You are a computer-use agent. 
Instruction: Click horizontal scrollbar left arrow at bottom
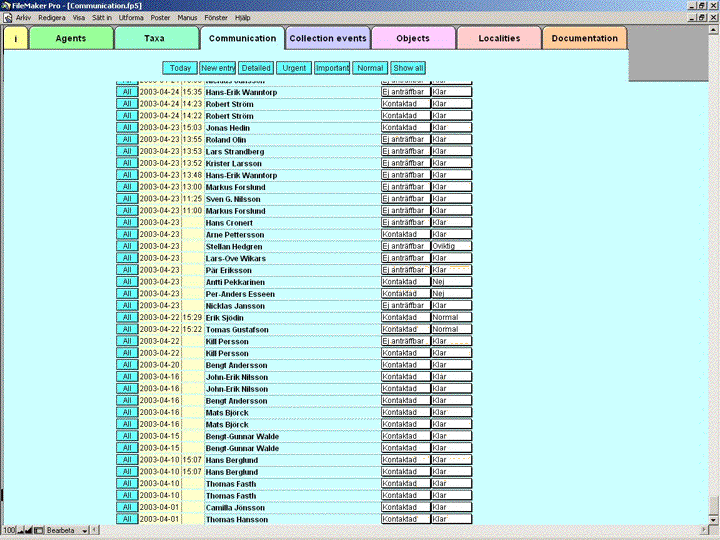95,530
